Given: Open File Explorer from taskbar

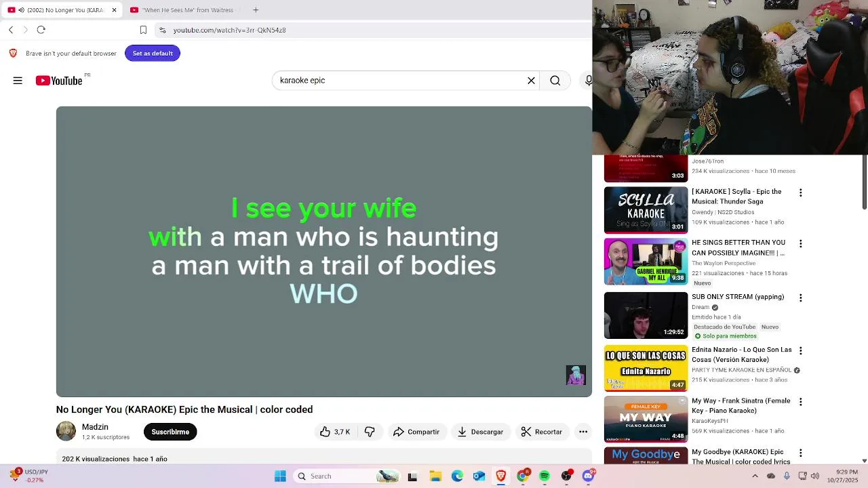Looking at the screenshot, I should [x=435, y=476].
